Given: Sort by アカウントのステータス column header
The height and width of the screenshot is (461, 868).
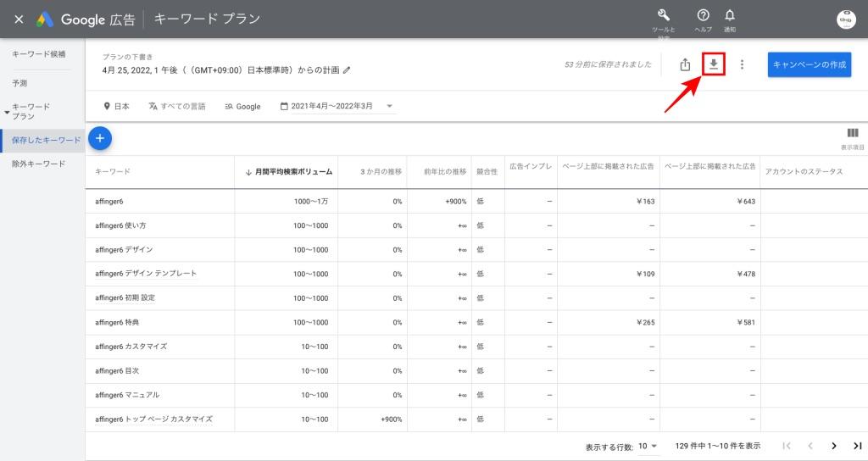Looking at the screenshot, I should pyautogui.click(x=804, y=171).
